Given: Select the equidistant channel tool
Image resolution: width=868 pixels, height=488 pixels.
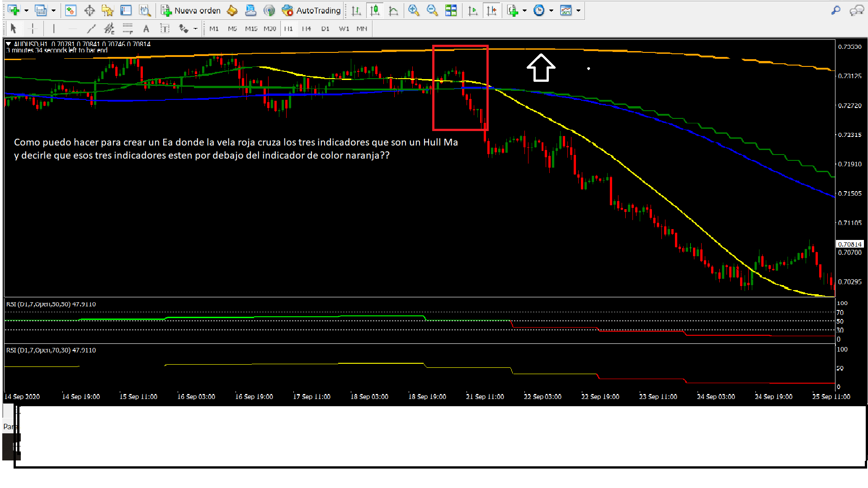Looking at the screenshot, I should tap(109, 29).
